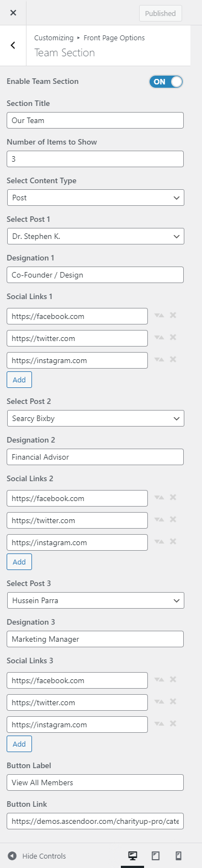Switch to desktop preview icon

click(x=132, y=856)
